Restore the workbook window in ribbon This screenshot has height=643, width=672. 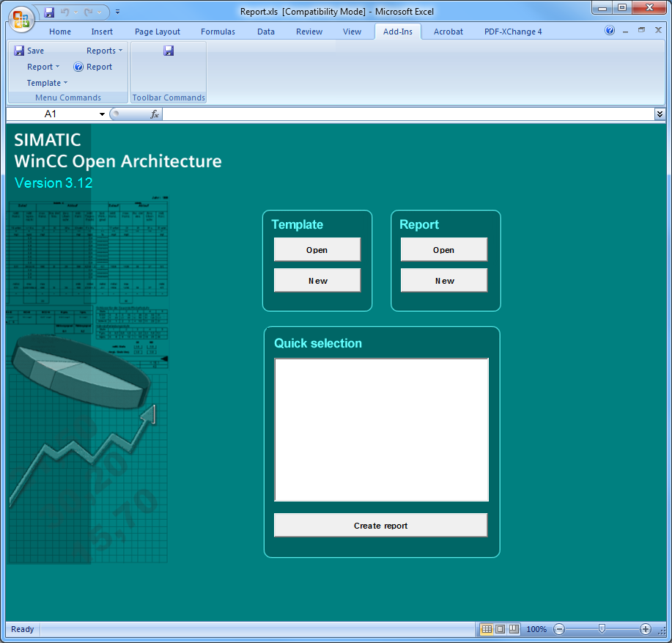[x=641, y=31]
